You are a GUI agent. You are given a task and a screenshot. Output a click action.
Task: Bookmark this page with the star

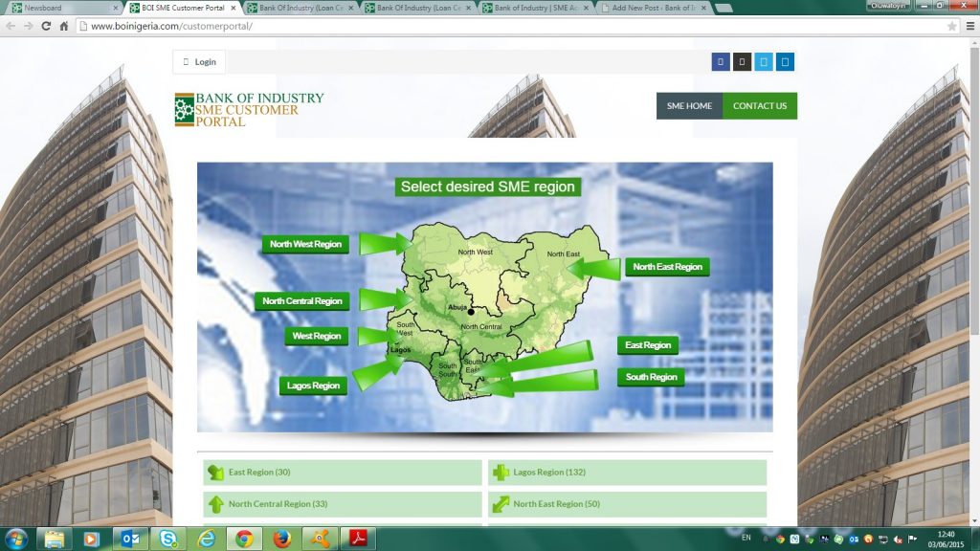952,26
